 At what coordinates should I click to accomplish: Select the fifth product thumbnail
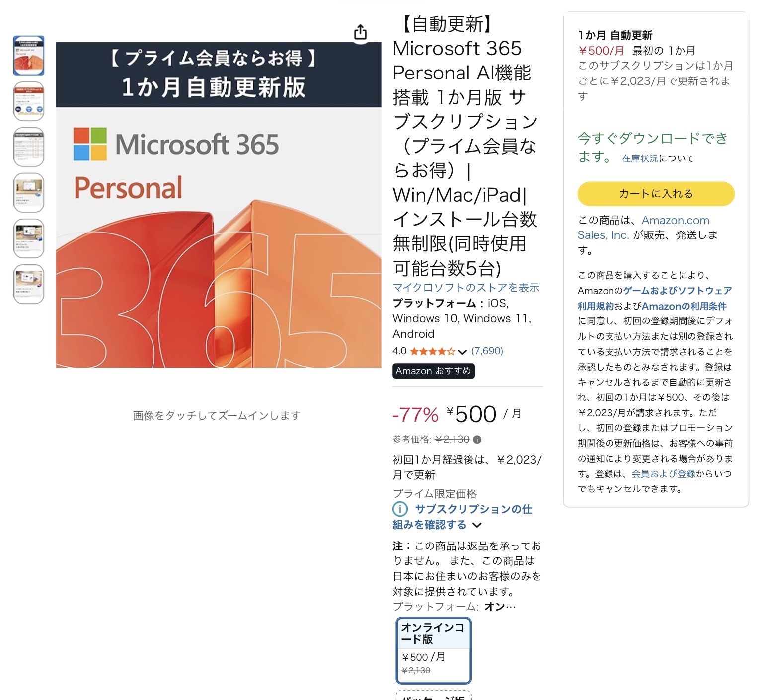click(x=29, y=238)
